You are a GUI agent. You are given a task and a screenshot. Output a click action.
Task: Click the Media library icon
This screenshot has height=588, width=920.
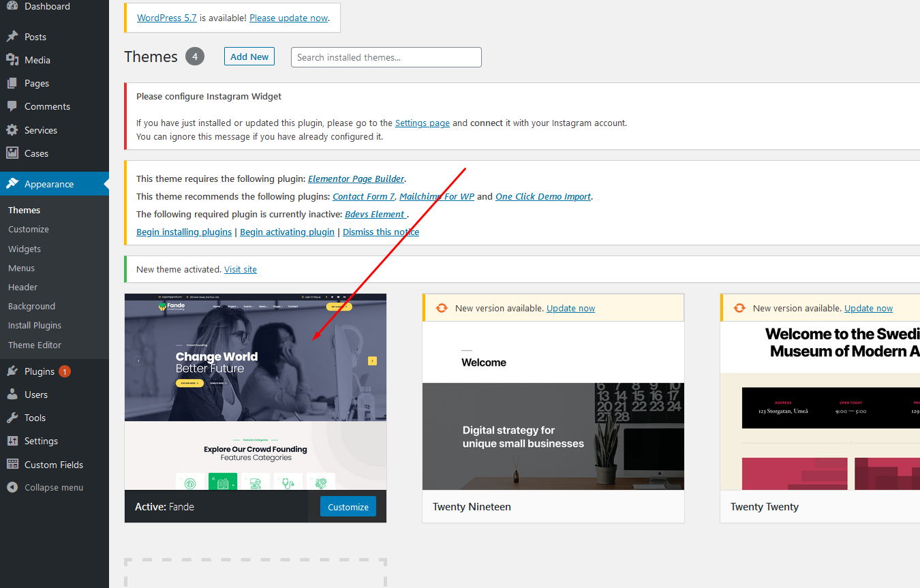12,60
